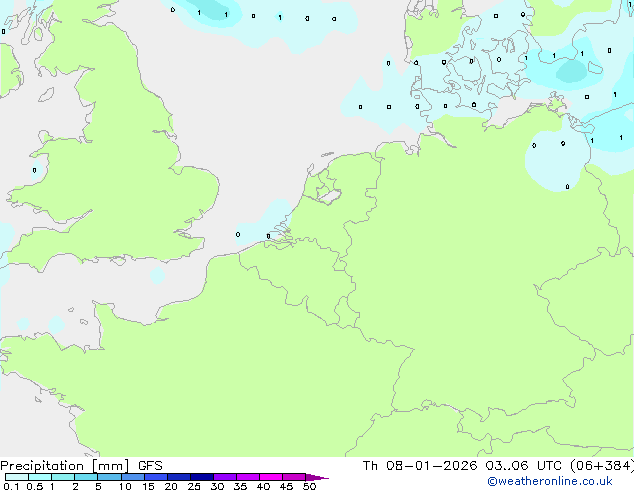Image resolution: width=634 pixels, height=490 pixels.
Task: Select the 25–30 mm dark blue legend box
Action: click(202, 477)
